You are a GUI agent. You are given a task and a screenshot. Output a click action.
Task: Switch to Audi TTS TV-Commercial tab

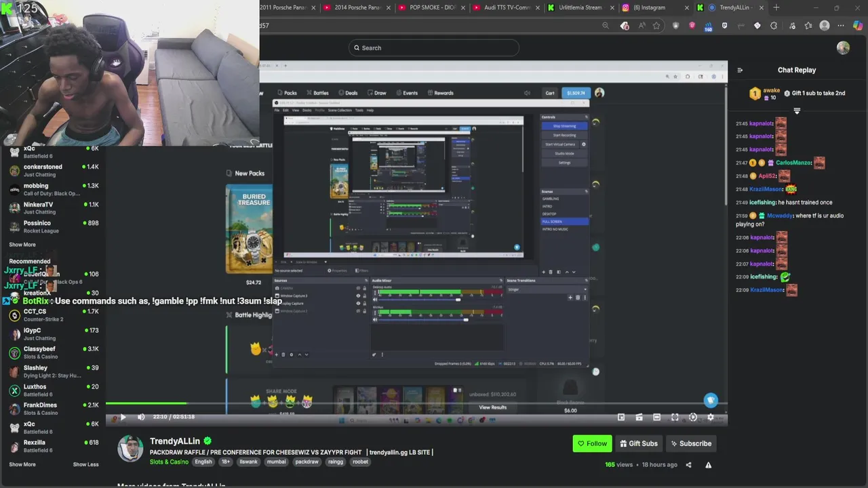click(507, 7)
